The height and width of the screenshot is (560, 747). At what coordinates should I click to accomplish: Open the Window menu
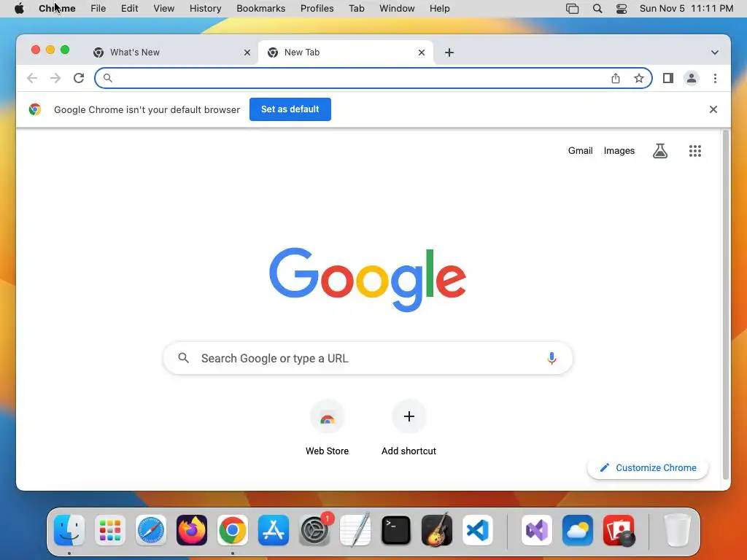point(397,9)
